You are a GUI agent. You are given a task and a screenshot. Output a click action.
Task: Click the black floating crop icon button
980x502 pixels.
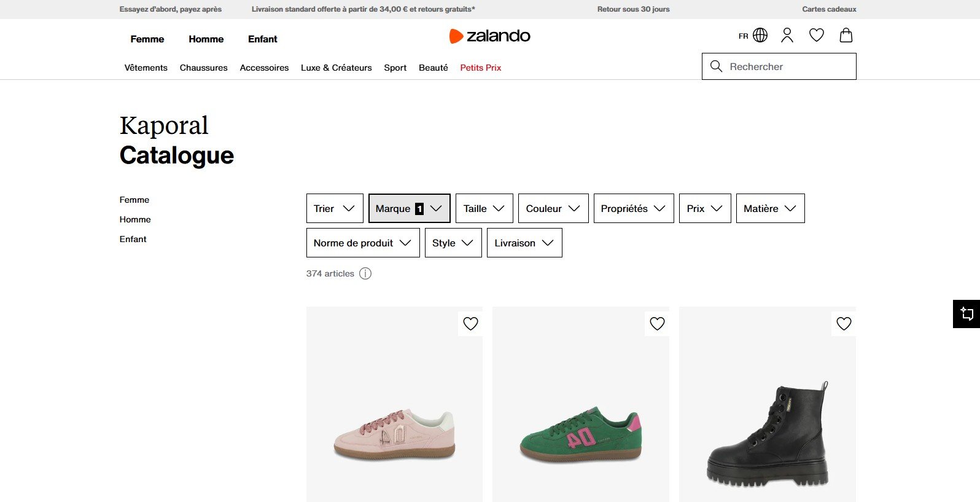point(966,314)
